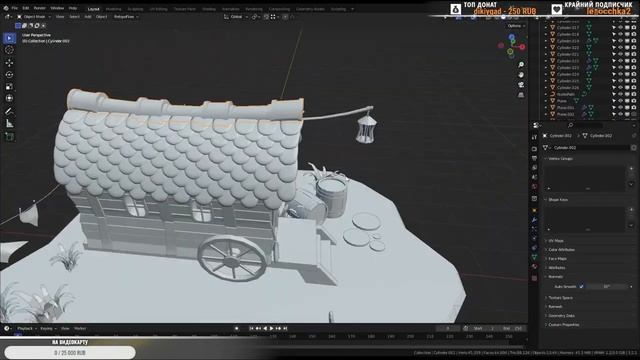Select the 3D Cursor tool
Screen dimensions: 640x360
click(x=9, y=50)
